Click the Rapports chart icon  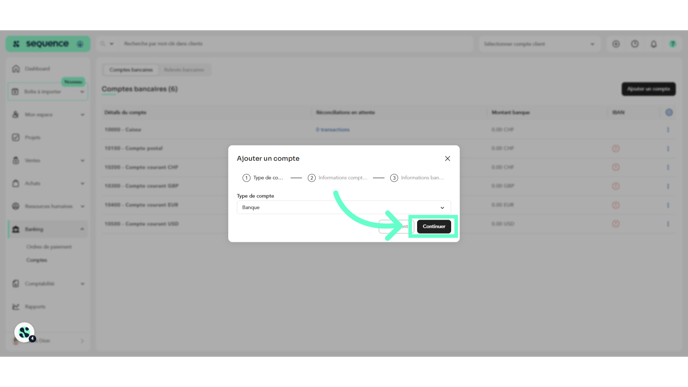[x=16, y=307]
